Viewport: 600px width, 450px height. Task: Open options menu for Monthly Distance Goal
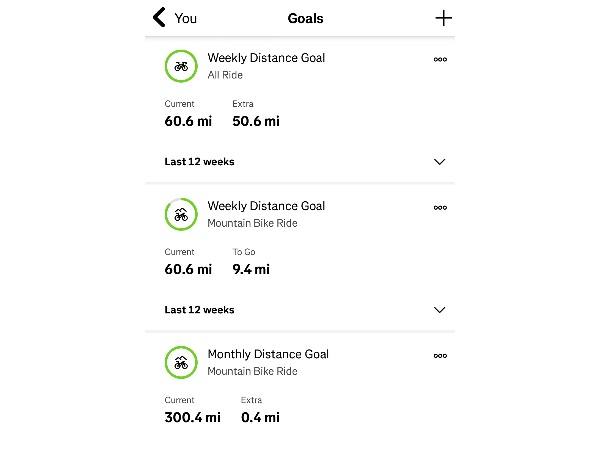tap(440, 355)
